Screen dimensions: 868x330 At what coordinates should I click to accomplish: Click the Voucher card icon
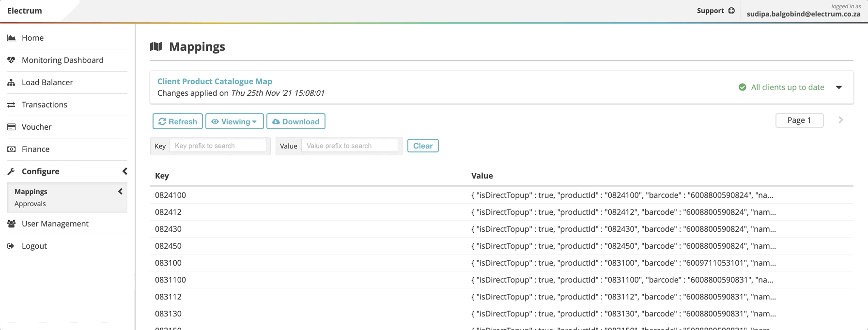12,127
